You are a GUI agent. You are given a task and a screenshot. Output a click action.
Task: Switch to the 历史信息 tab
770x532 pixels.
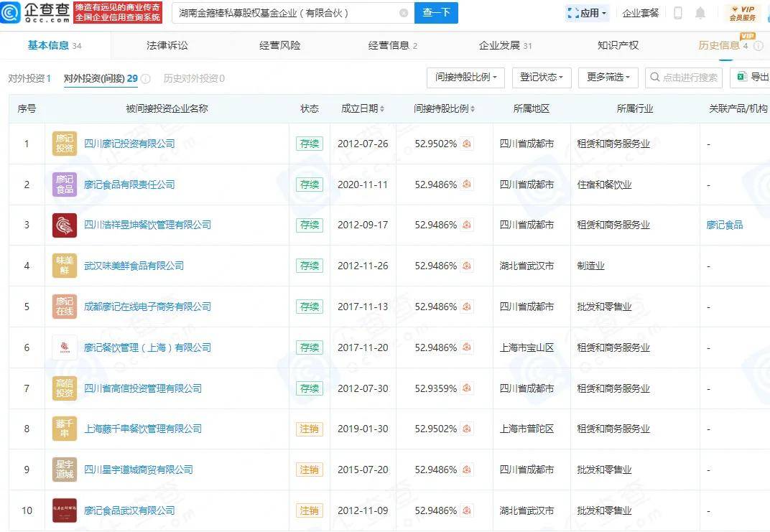tap(723, 46)
